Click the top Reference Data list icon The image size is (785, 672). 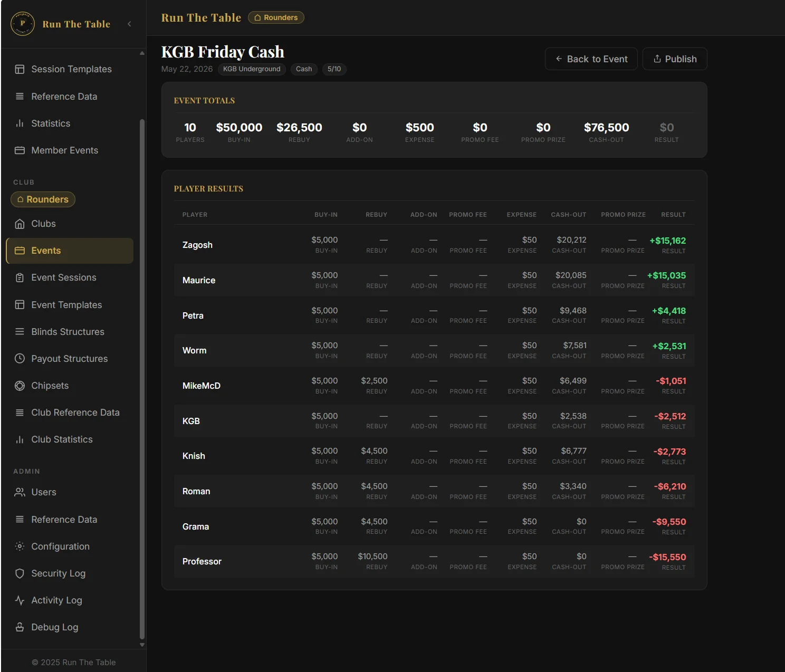(x=20, y=97)
